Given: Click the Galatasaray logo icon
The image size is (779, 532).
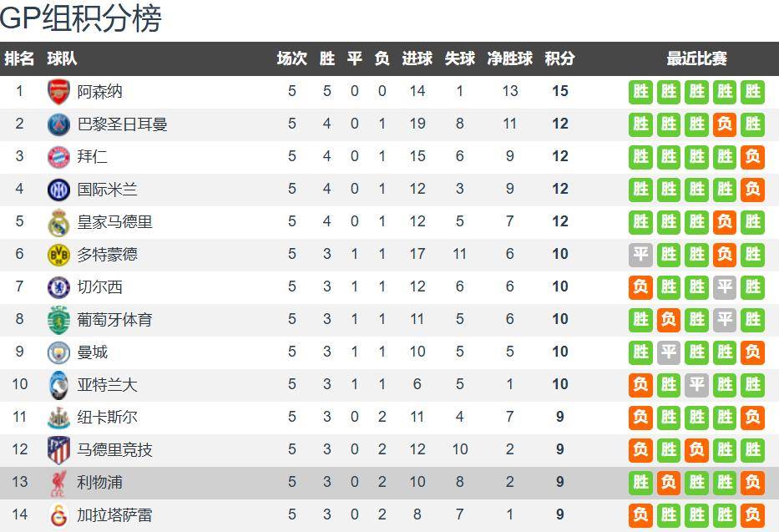Looking at the screenshot, I should [x=58, y=514].
